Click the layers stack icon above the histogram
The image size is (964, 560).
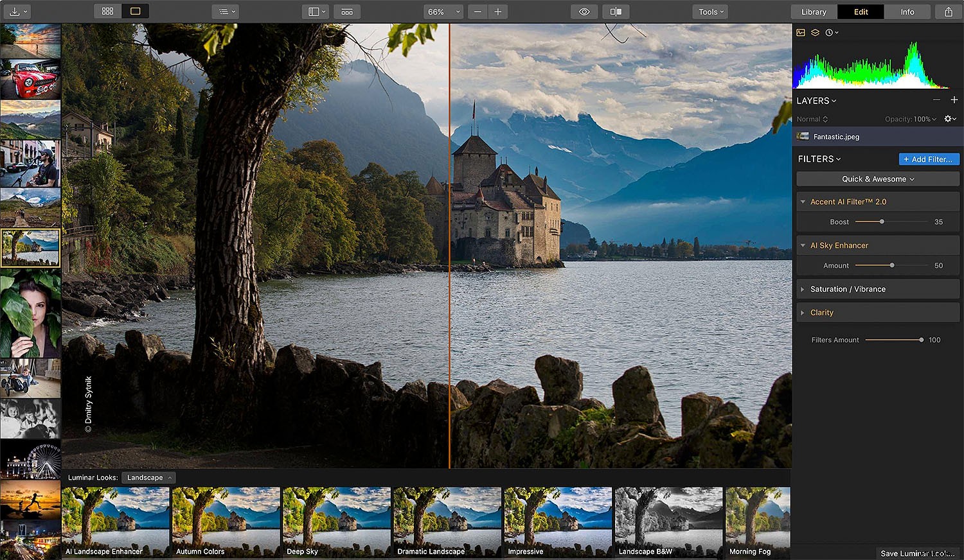pos(815,32)
